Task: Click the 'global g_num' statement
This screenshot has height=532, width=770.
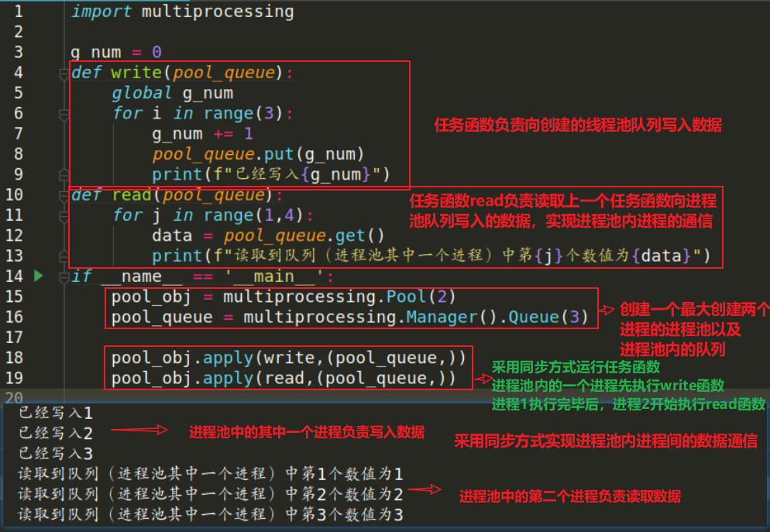Action: [x=173, y=93]
